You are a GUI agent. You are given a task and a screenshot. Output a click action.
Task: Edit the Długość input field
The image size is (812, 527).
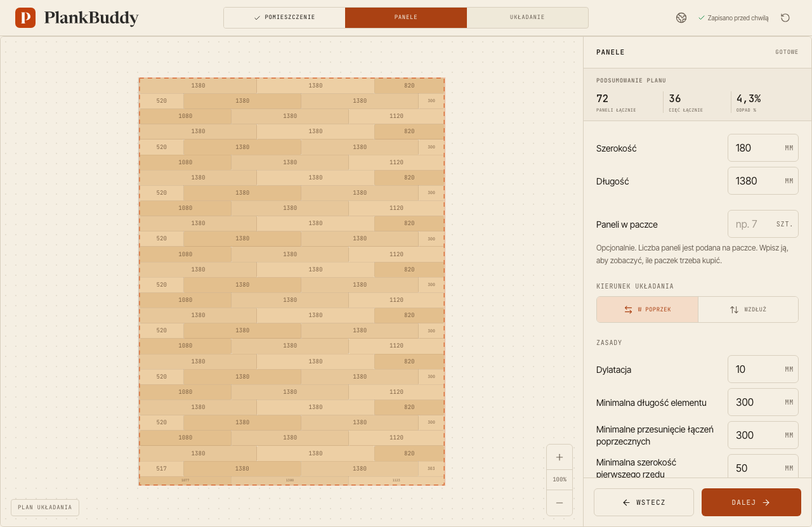coord(763,181)
